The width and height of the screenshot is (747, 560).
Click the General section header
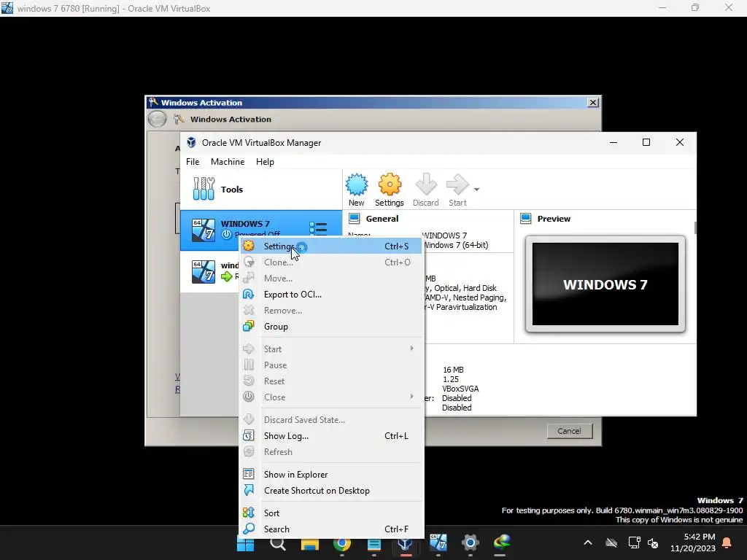382,219
